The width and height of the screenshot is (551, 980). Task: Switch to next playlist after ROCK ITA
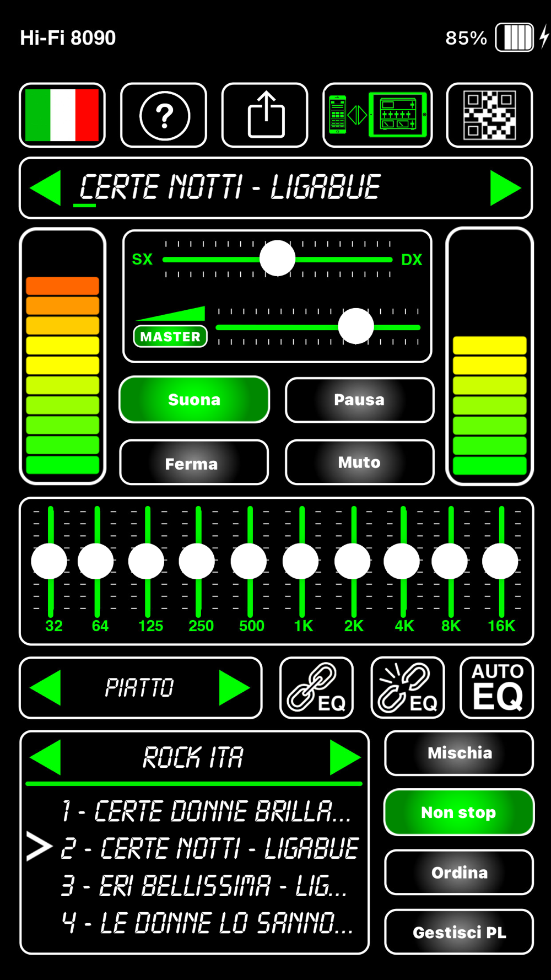[x=345, y=757]
